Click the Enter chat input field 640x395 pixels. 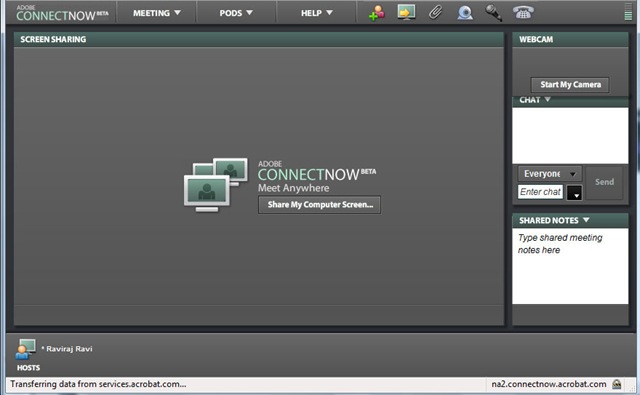tap(540, 192)
